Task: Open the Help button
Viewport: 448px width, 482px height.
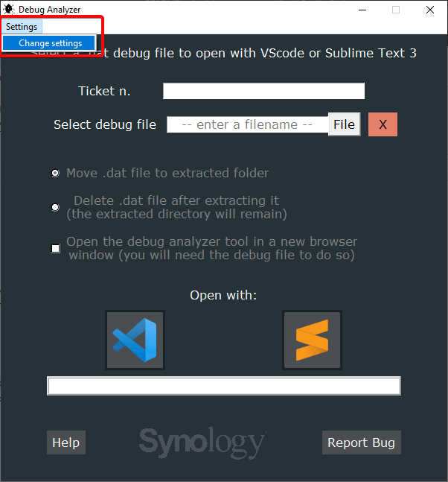Action: tap(66, 443)
